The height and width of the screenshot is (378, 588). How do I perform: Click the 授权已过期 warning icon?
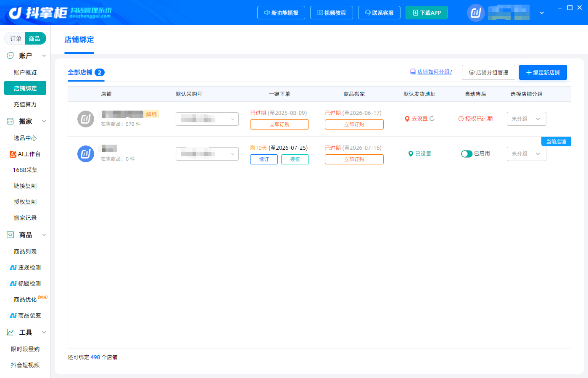(x=461, y=119)
